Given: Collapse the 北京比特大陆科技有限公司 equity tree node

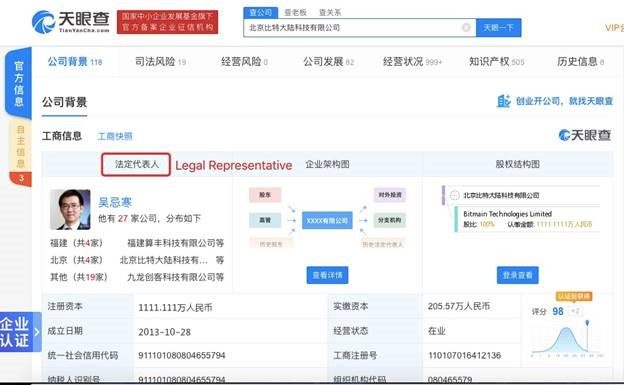Looking at the screenshot, I should [x=454, y=195].
